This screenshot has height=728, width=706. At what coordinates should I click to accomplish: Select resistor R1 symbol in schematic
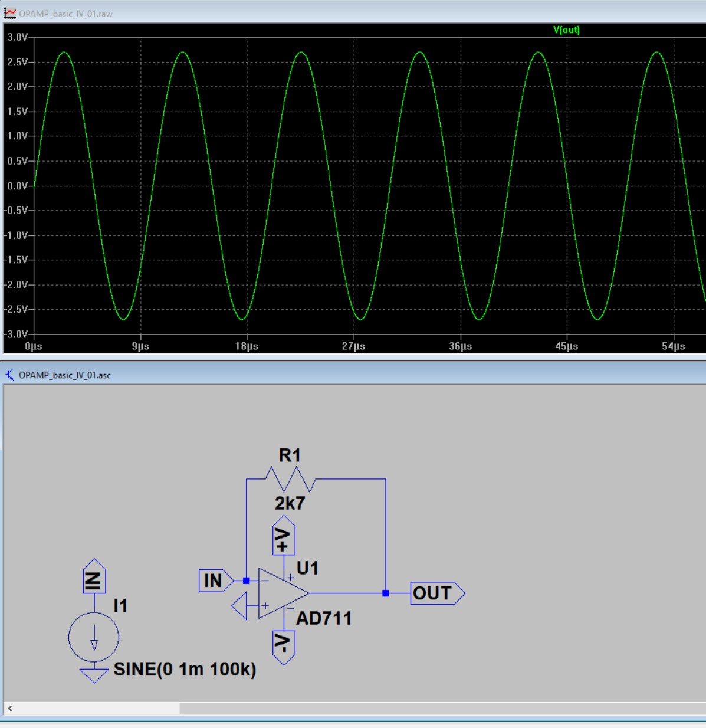pos(290,478)
